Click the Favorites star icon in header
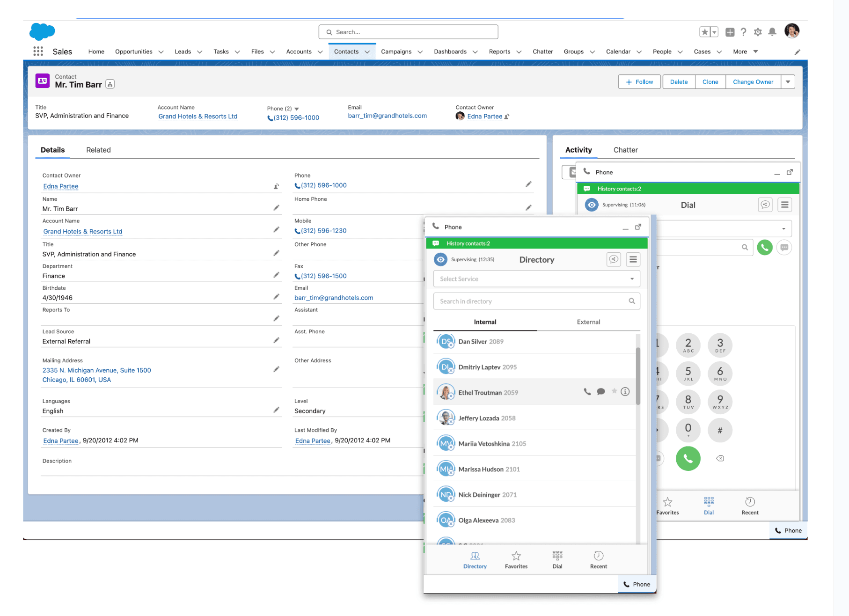This screenshot has height=616, width=849. (704, 32)
